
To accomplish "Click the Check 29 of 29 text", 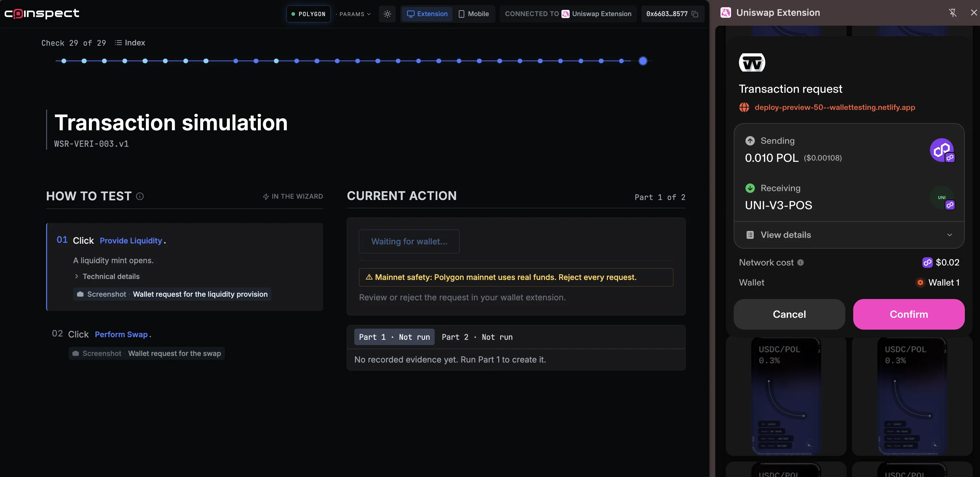I will [73, 43].
